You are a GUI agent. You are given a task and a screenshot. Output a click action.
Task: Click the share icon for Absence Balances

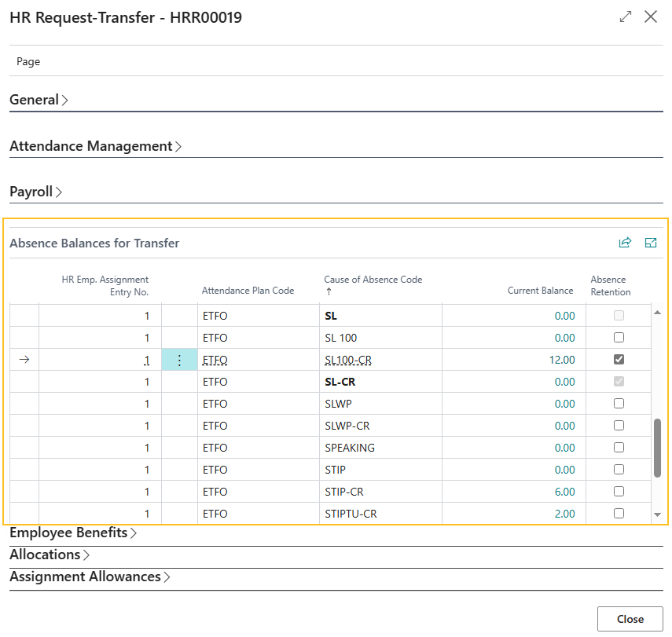(625, 243)
